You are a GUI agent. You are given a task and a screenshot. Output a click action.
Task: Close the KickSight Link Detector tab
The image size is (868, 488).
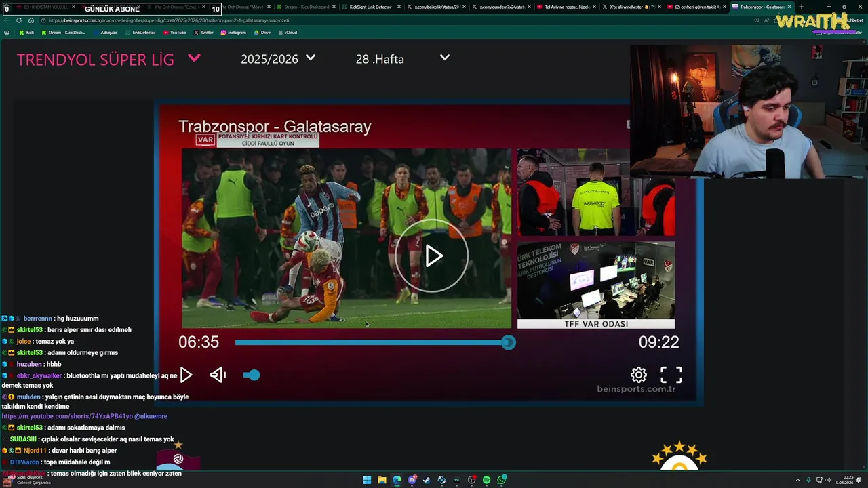pyautogui.click(x=399, y=7)
